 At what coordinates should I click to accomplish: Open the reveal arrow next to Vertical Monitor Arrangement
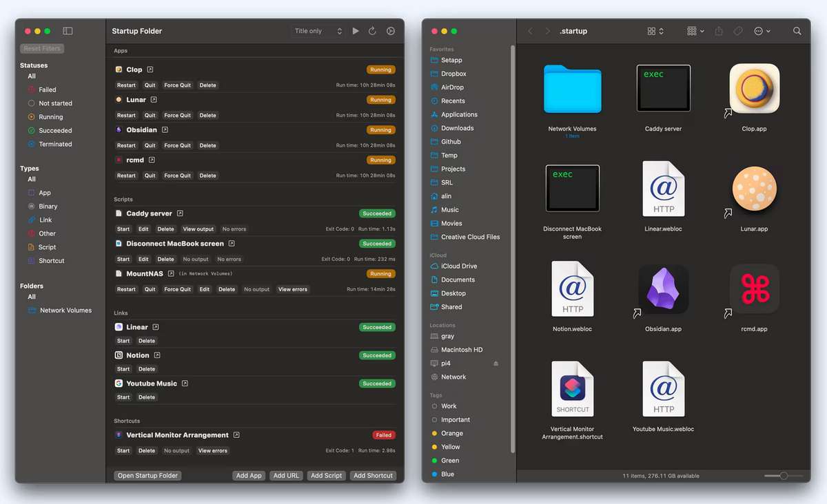(x=236, y=435)
